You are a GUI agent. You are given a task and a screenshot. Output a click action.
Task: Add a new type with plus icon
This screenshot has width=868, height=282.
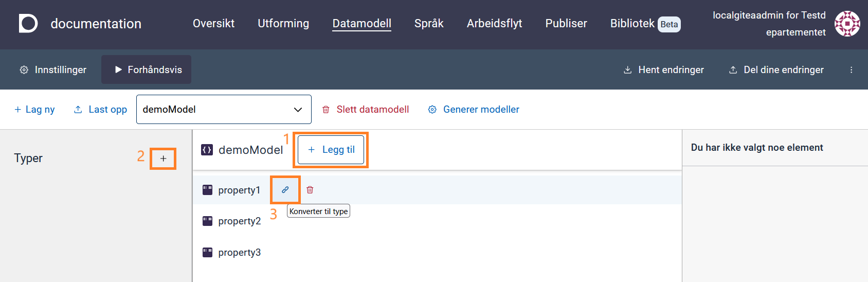pos(163,158)
